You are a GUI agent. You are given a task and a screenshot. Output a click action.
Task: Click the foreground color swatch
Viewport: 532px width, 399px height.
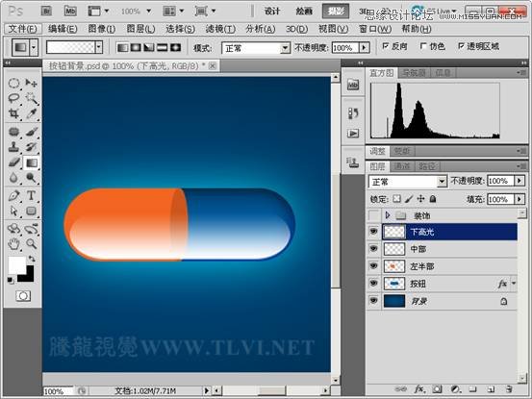tap(16, 264)
